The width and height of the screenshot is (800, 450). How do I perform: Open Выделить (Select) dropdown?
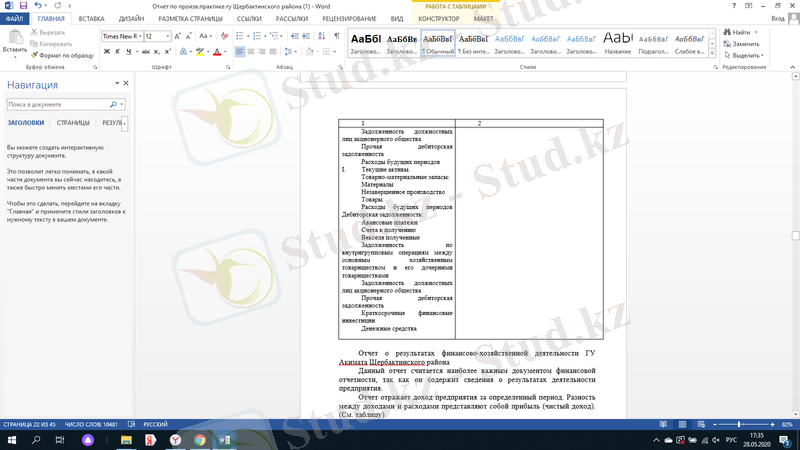pyautogui.click(x=744, y=55)
